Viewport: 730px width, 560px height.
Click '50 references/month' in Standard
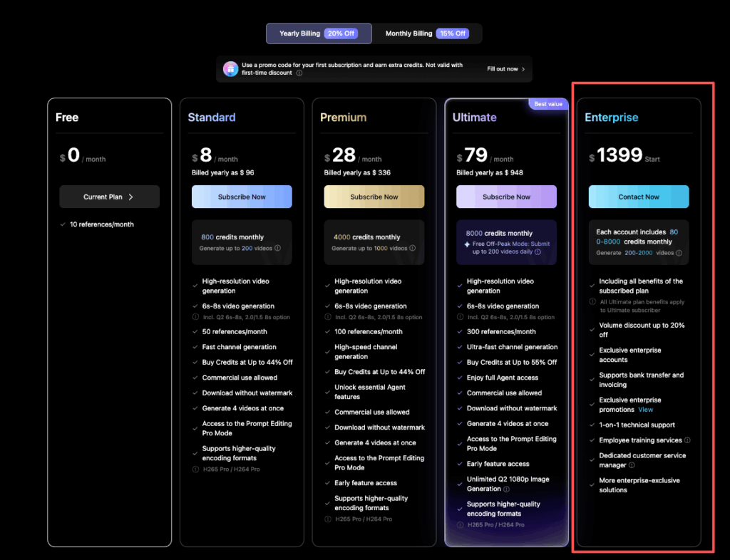(235, 331)
